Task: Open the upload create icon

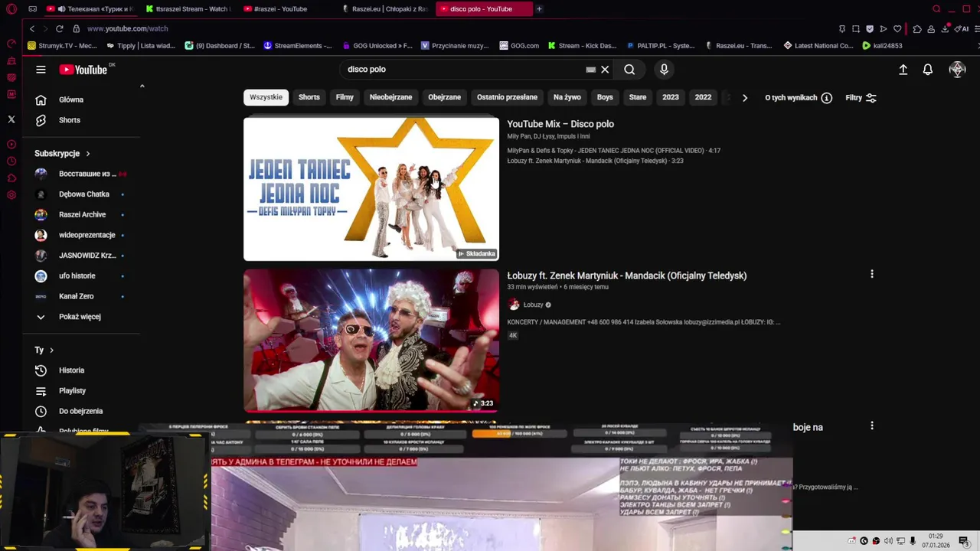Action: 903,70
